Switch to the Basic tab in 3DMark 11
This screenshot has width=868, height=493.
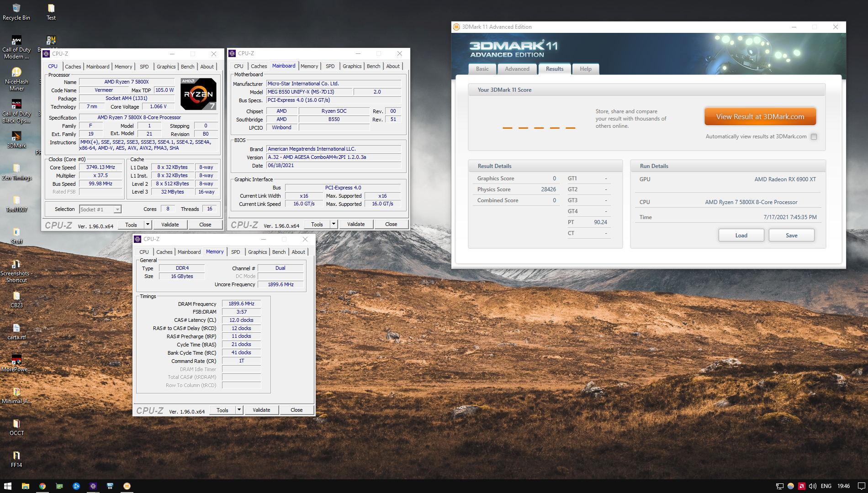(x=482, y=69)
